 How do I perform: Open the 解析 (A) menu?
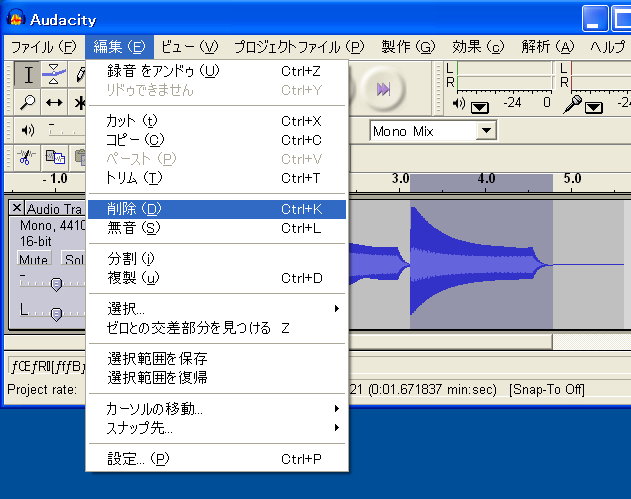548,47
